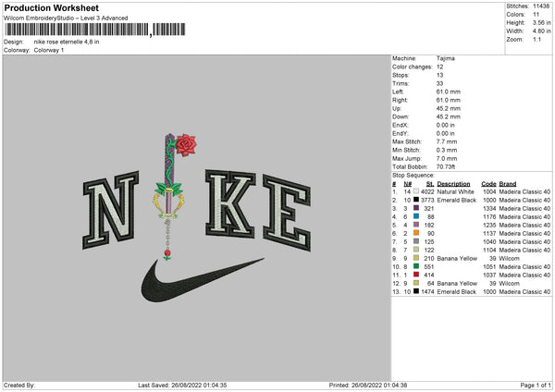Click the Max Jump value 7.0 mm
The width and height of the screenshot is (555, 392).
pyautogui.click(x=447, y=158)
